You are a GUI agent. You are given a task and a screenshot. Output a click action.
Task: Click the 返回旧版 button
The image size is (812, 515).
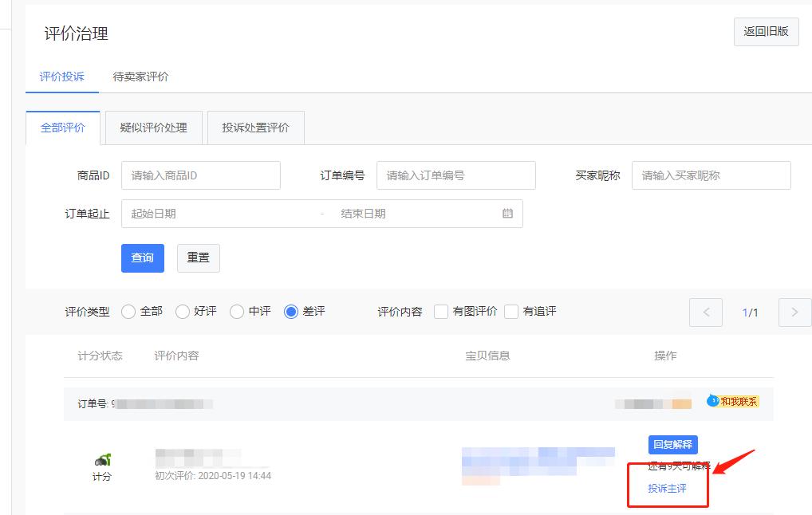point(765,32)
